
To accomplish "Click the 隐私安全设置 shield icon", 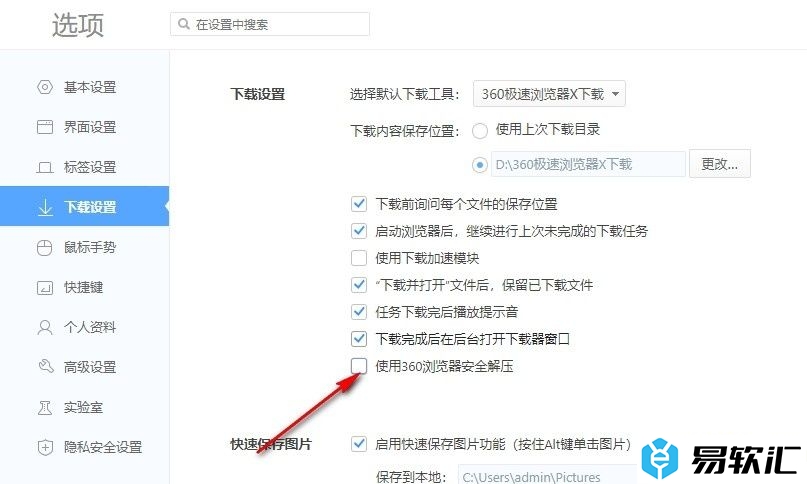I will [x=45, y=447].
